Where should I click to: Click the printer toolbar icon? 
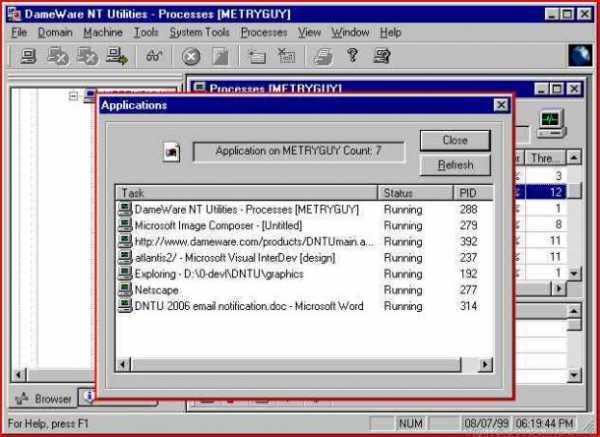pos(323,57)
